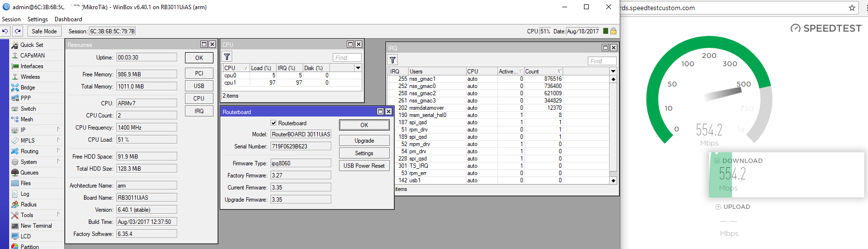Click USB Power Reset button
Screen dimensions: 868x249
point(364,166)
